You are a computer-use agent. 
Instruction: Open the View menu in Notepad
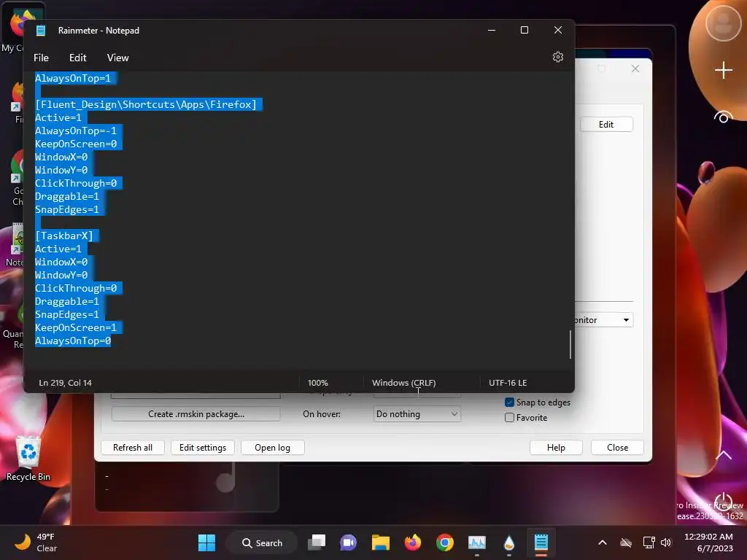[x=117, y=58]
